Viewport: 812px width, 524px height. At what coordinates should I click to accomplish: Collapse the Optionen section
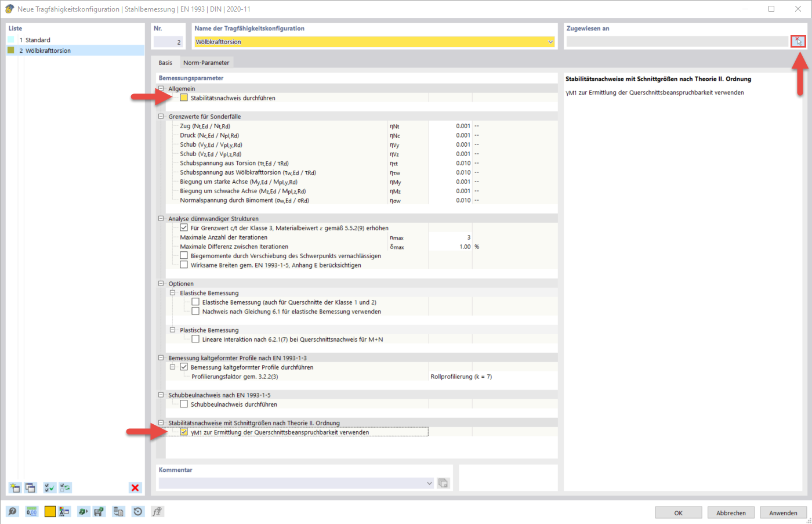161,284
